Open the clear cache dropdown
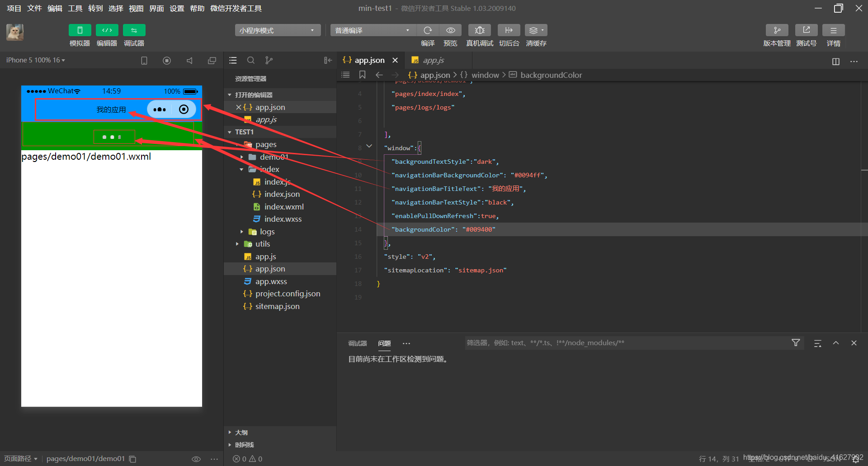The image size is (868, 466). click(x=536, y=30)
